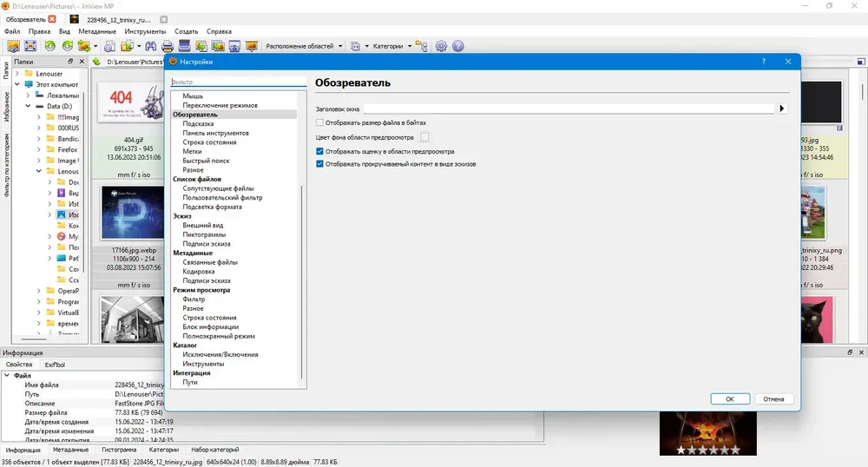Open the search binoculars tool
Viewport: 868px width, 467px height.
coord(150,47)
